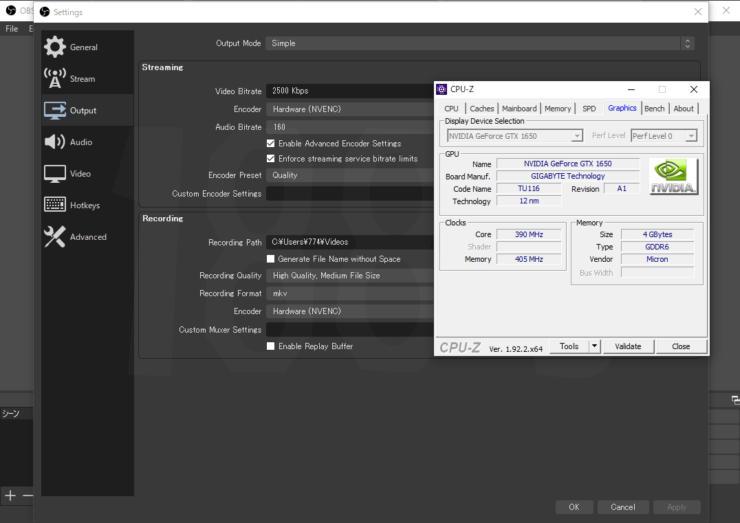Minimize the CPU-Z window

pyautogui.click(x=631, y=89)
